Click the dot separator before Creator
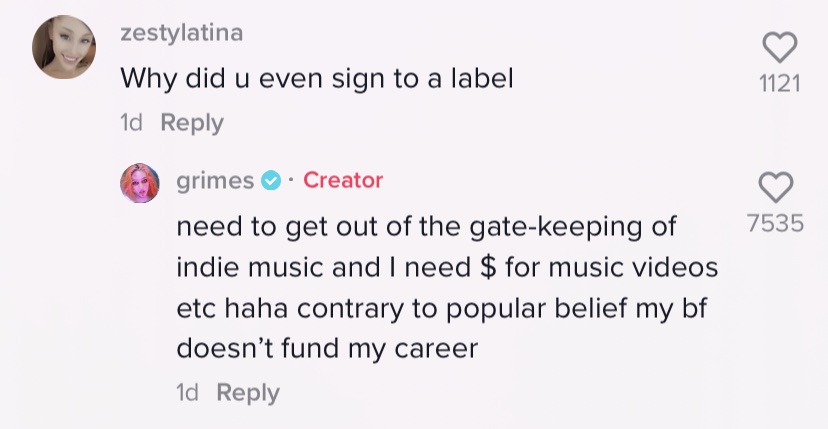This screenshot has height=429, width=828. click(x=290, y=181)
